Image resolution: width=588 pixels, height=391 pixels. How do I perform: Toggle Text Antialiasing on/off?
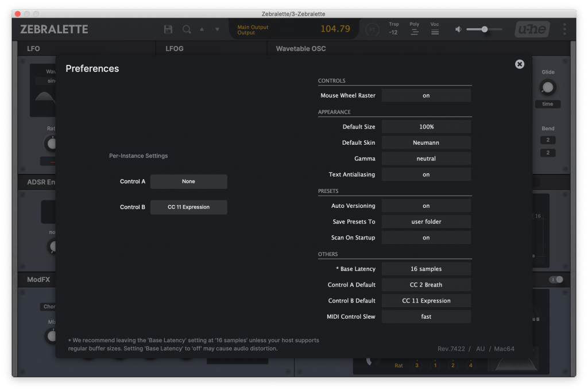(x=426, y=175)
